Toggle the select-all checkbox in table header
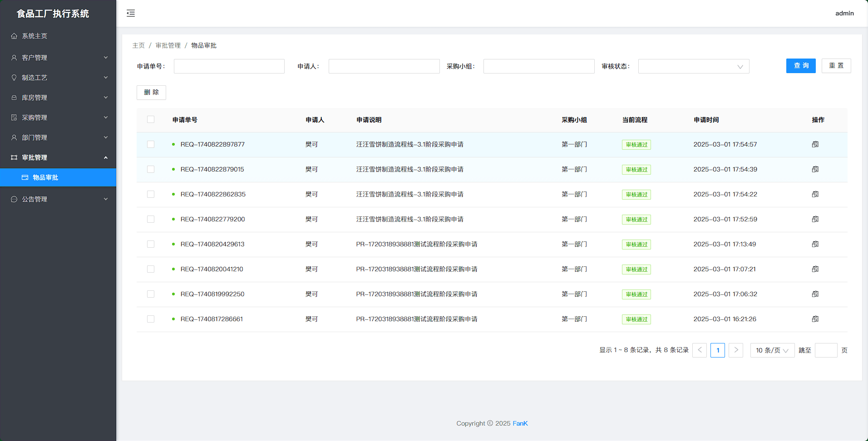Viewport: 868px width, 441px height. (x=151, y=119)
